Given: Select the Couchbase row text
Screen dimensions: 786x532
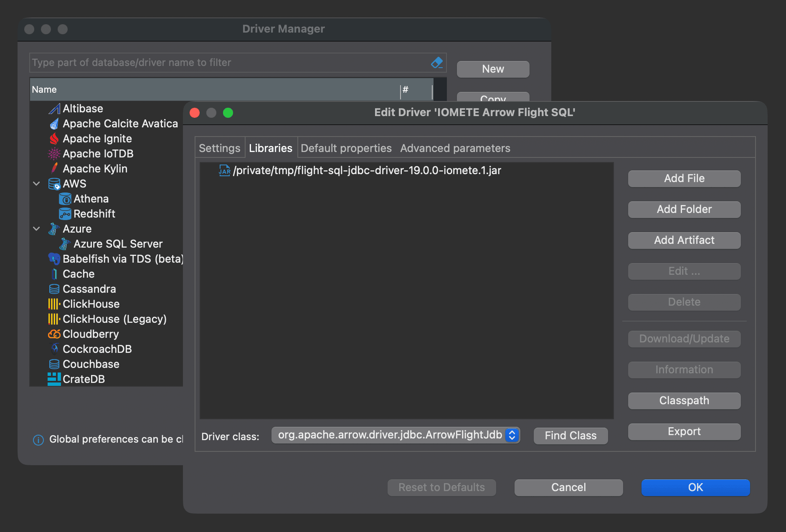Looking at the screenshot, I should 91,364.
